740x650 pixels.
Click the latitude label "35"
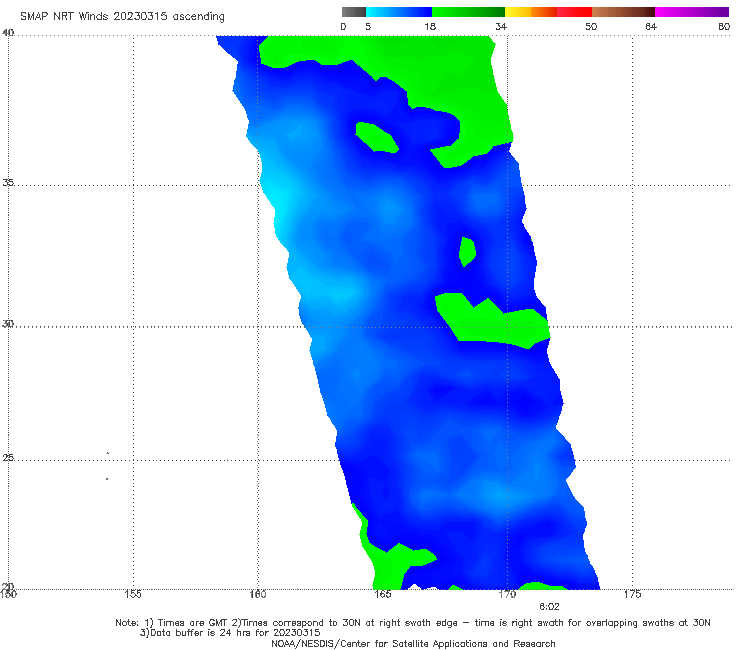8,182
